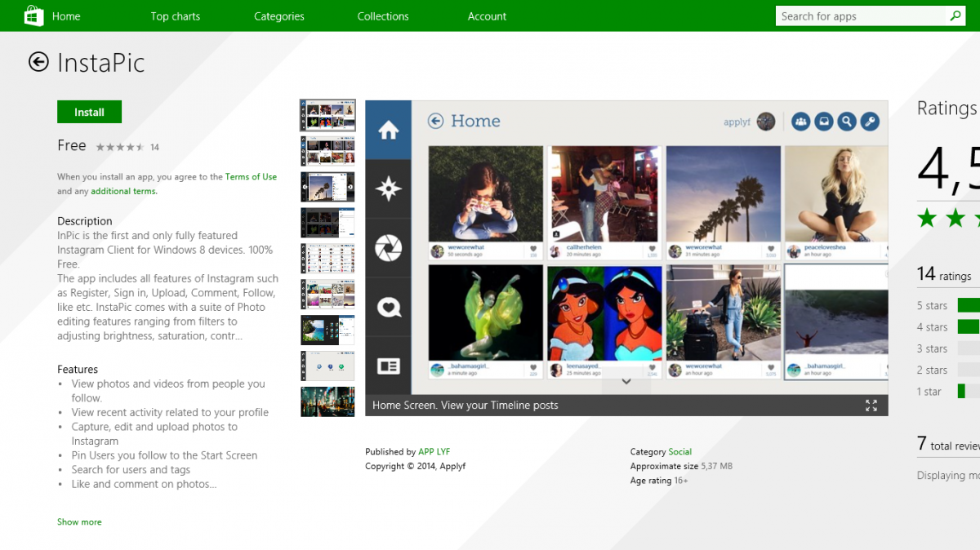This screenshot has width=980, height=550.
Task: Select the heart speech bubble icon in sidebar
Action: (x=388, y=308)
